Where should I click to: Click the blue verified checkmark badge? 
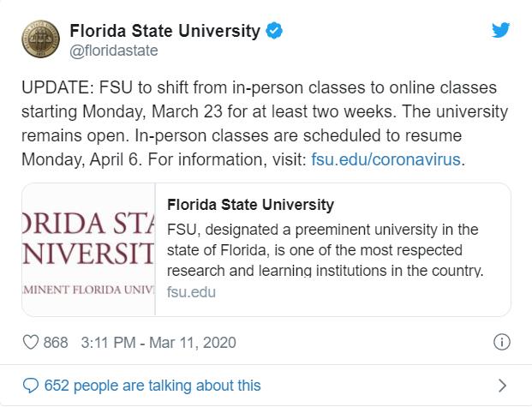274,31
